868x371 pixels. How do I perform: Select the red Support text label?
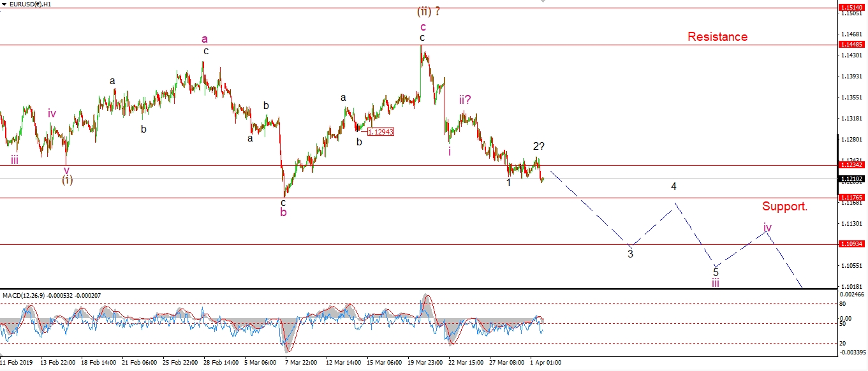(x=784, y=207)
